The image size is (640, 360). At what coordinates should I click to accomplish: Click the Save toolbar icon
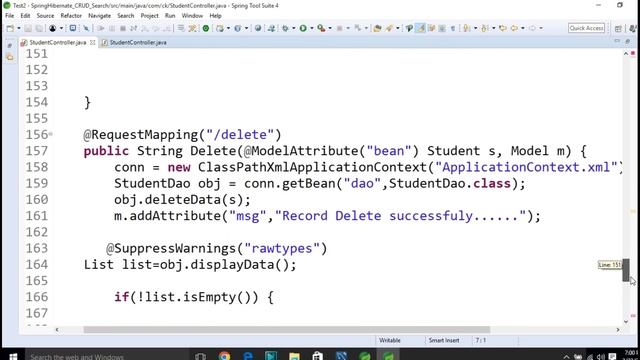coord(28,28)
